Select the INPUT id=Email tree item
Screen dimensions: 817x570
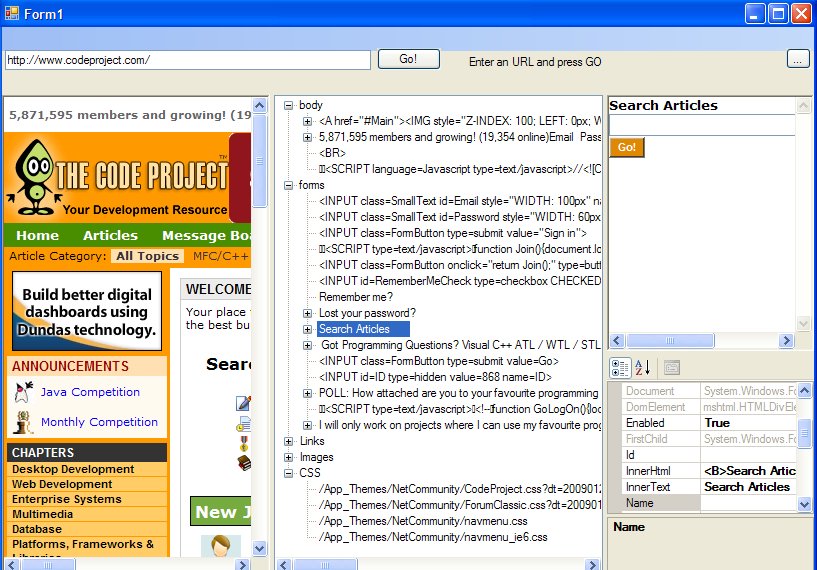(460, 201)
